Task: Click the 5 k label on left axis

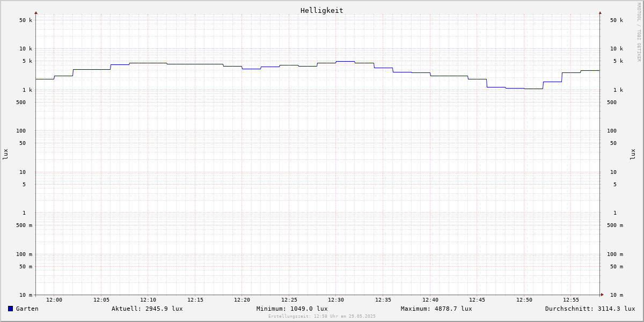Action: tap(27, 61)
